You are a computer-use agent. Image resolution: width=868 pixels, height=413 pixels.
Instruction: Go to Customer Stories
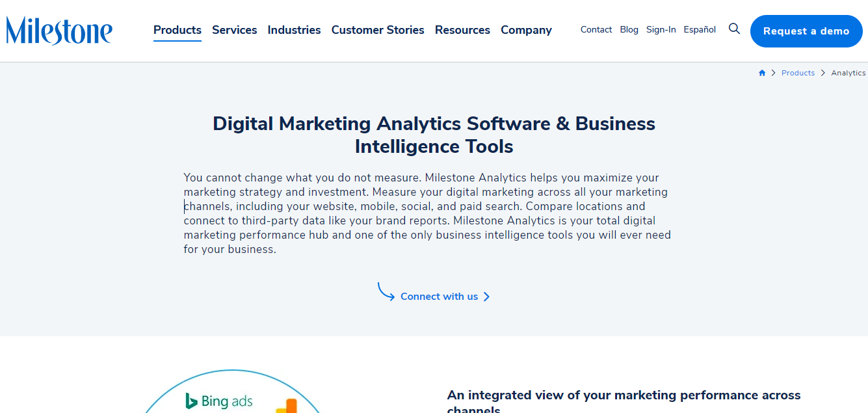coord(378,30)
